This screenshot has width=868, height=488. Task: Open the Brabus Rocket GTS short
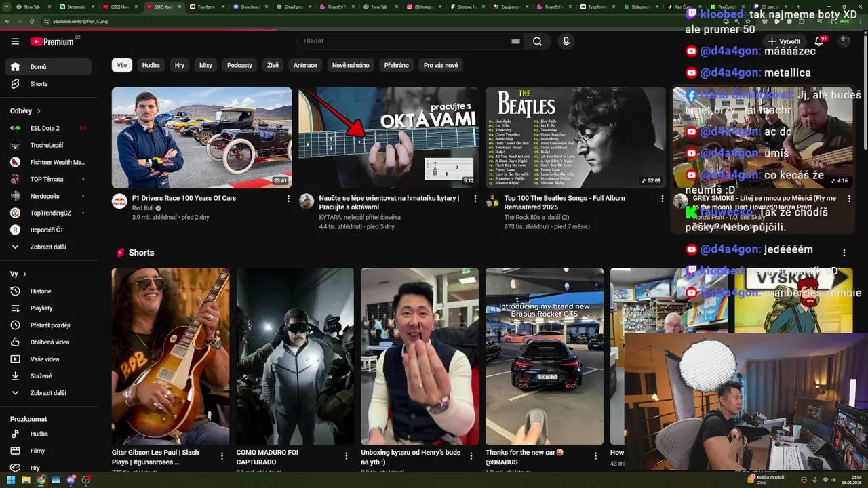pyautogui.click(x=545, y=357)
